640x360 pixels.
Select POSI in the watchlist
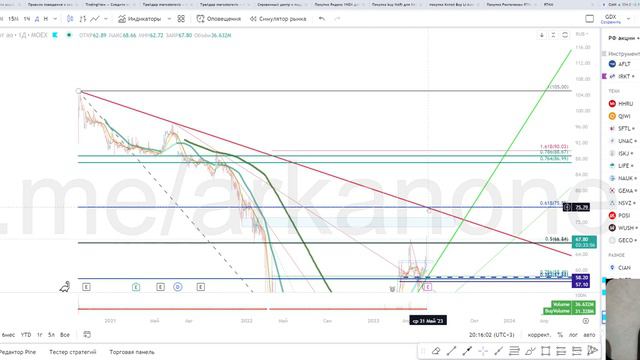click(x=623, y=216)
